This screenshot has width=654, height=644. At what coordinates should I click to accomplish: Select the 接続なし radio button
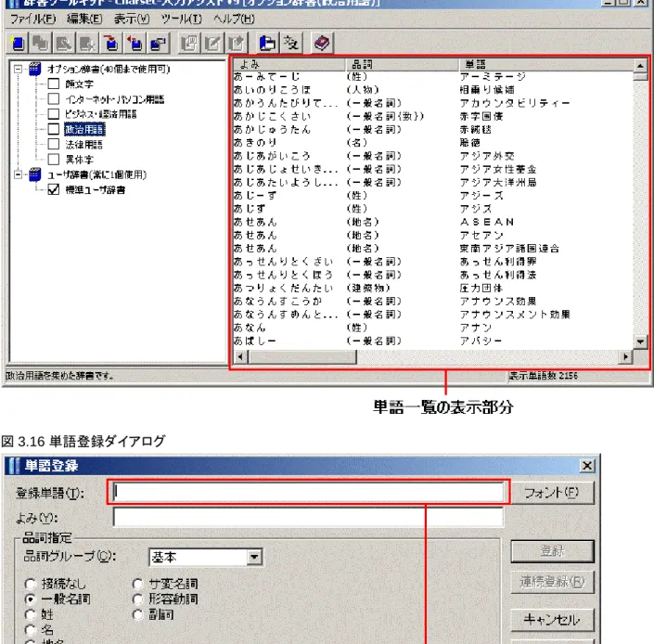tap(31, 584)
